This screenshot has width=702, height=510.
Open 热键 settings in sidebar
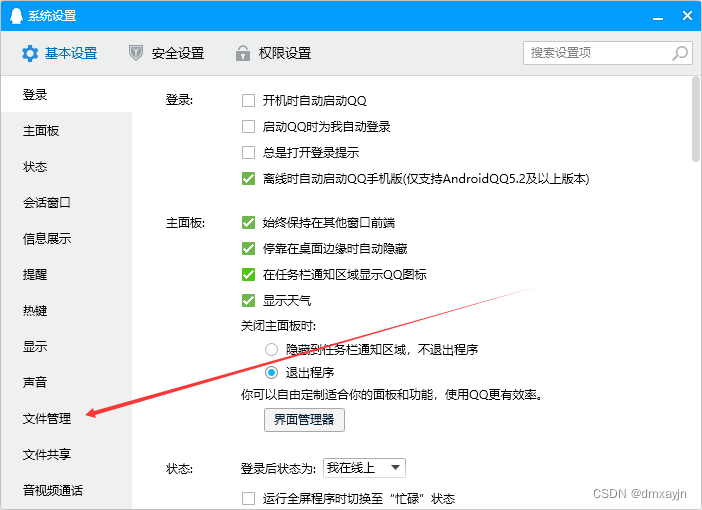(x=66, y=310)
